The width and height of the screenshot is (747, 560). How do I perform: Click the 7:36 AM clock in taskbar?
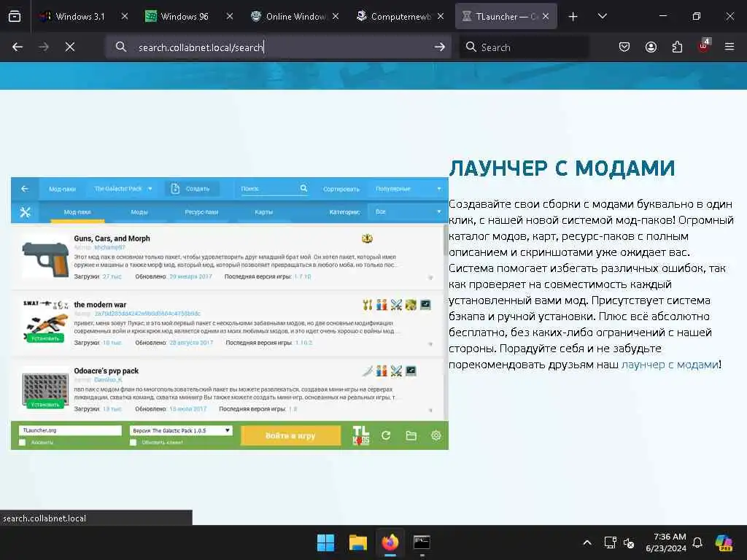[x=666, y=542]
